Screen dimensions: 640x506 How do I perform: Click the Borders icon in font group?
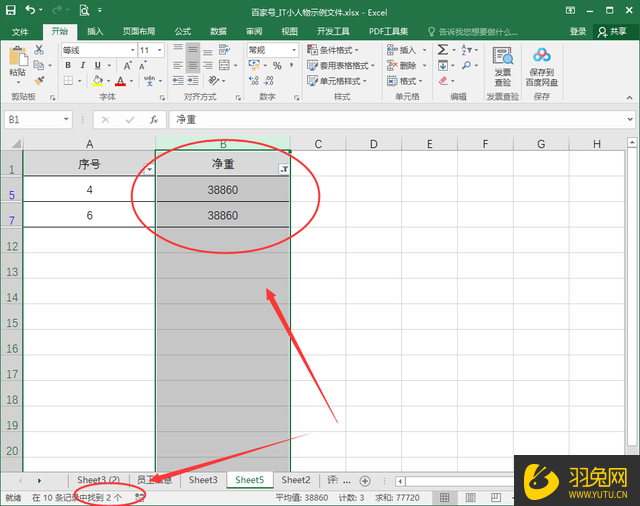(68, 81)
